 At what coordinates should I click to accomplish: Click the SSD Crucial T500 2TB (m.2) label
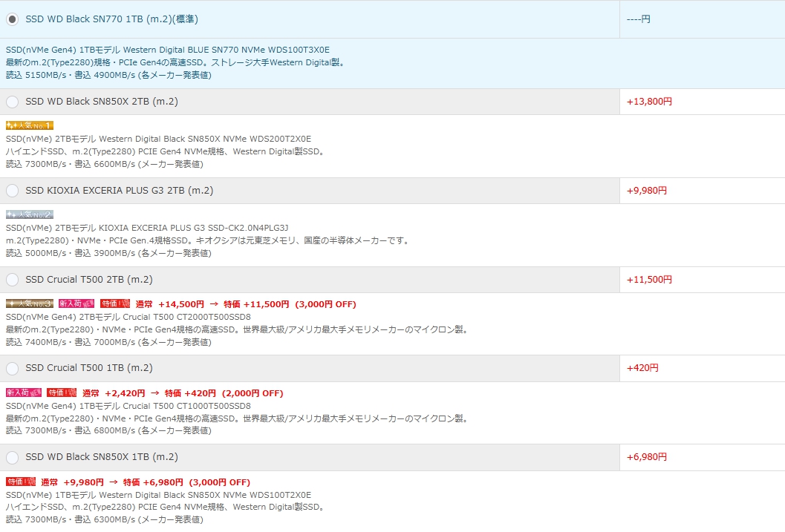click(89, 280)
